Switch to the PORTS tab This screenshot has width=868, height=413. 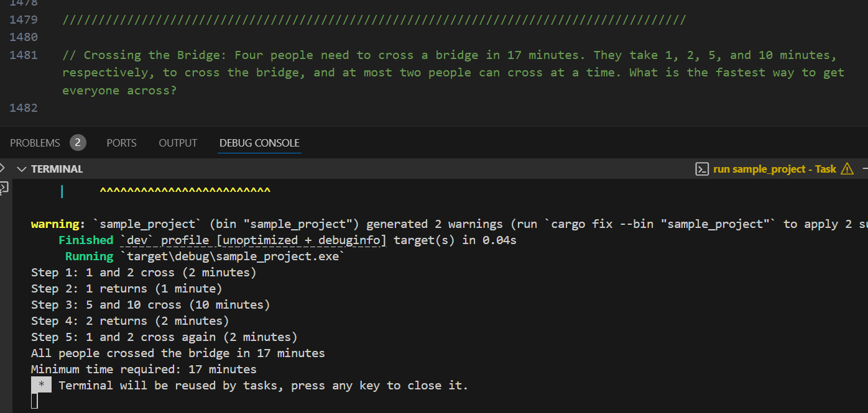tap(121, 143)
